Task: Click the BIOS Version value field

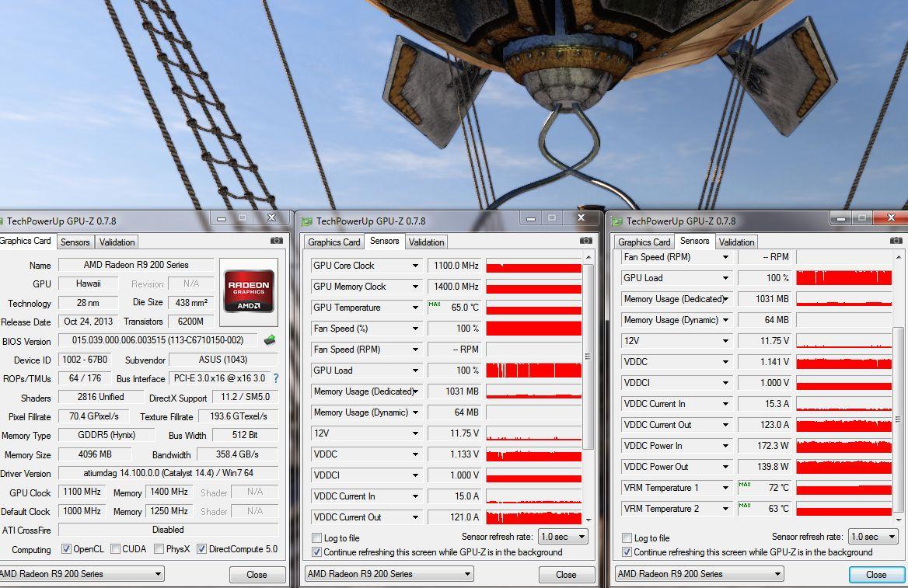Action: click(x=158, y=340)
